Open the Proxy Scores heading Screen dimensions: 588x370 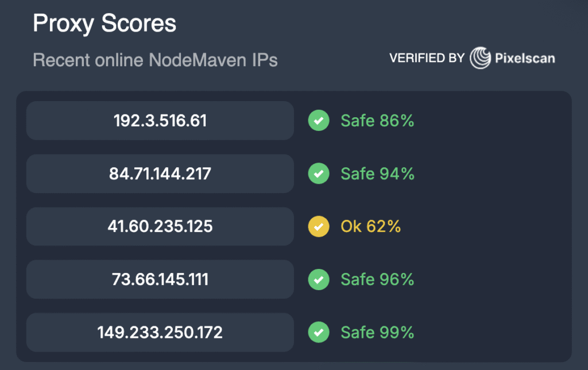(x=105, y=23)
